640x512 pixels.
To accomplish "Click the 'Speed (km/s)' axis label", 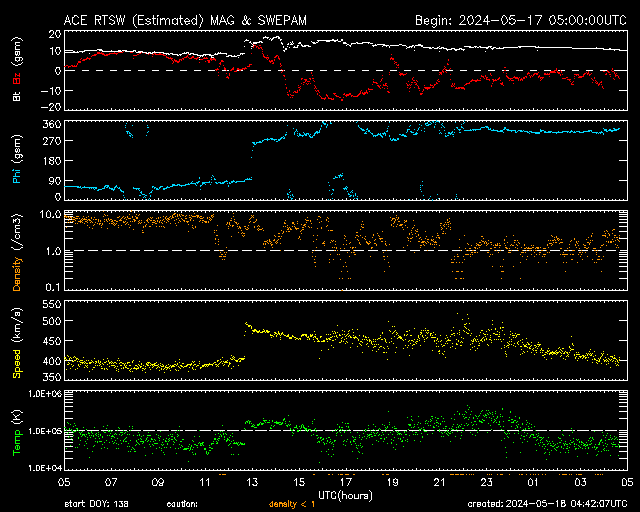I will (17, 343).
